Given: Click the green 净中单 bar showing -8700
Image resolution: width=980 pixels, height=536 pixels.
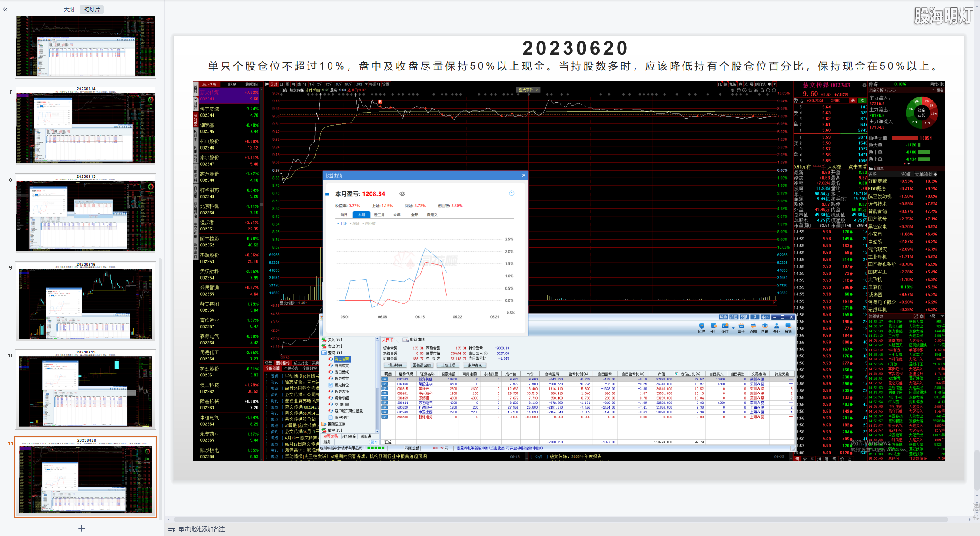Looking at the screenshot, I should pos(924,152).
